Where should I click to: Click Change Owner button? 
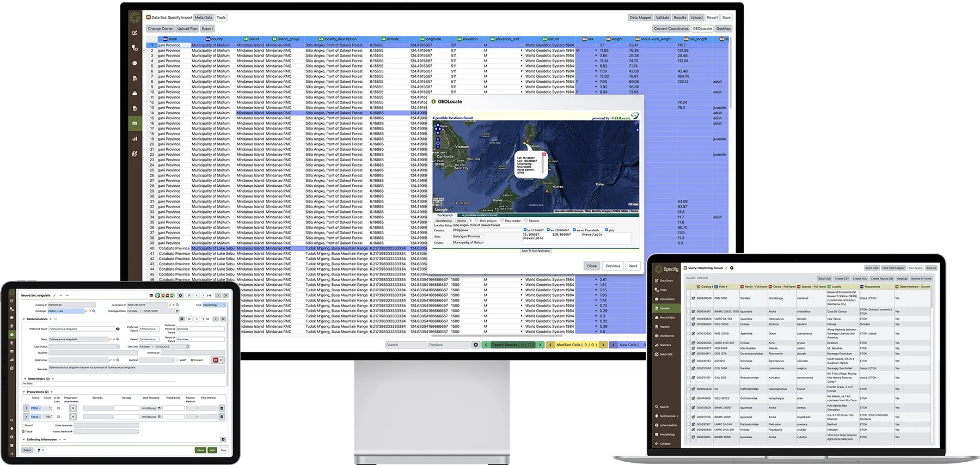click(160, 29)
